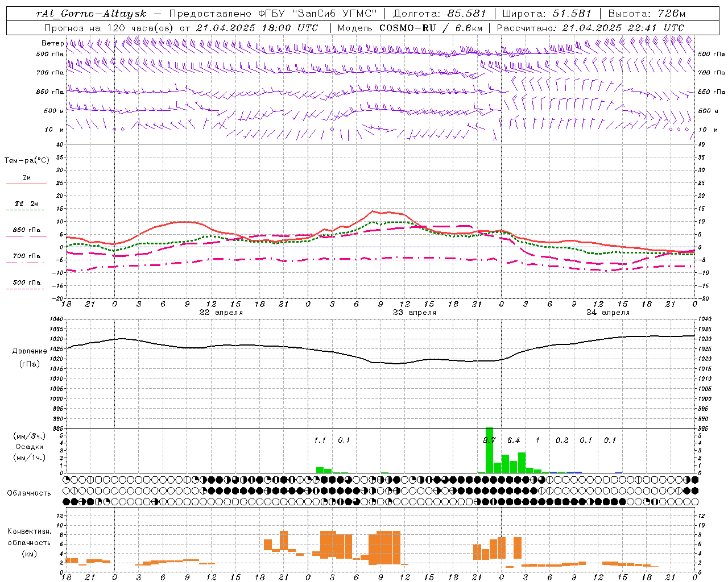The width and height of the screenshot is (728, 582).
Task: Click the Прогноз на 120 часа(ов) text
Action: click(109, 27)
